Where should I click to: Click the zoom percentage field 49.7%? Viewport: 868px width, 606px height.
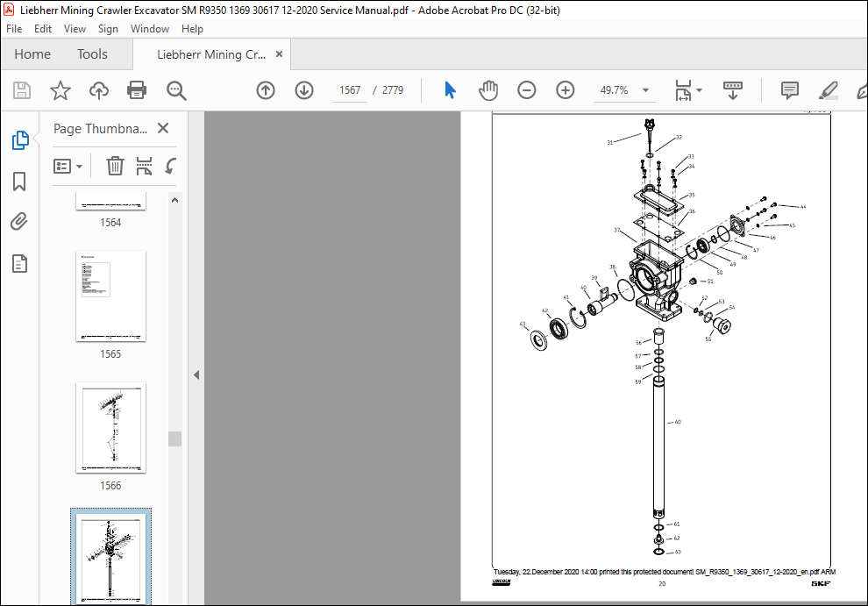coord(615,90)
